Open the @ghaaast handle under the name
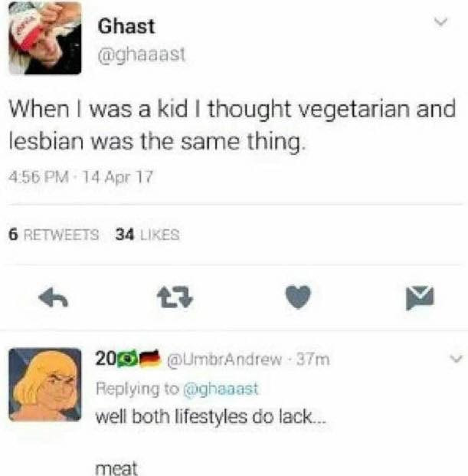The image size is (468, 476). click(142, 55)
